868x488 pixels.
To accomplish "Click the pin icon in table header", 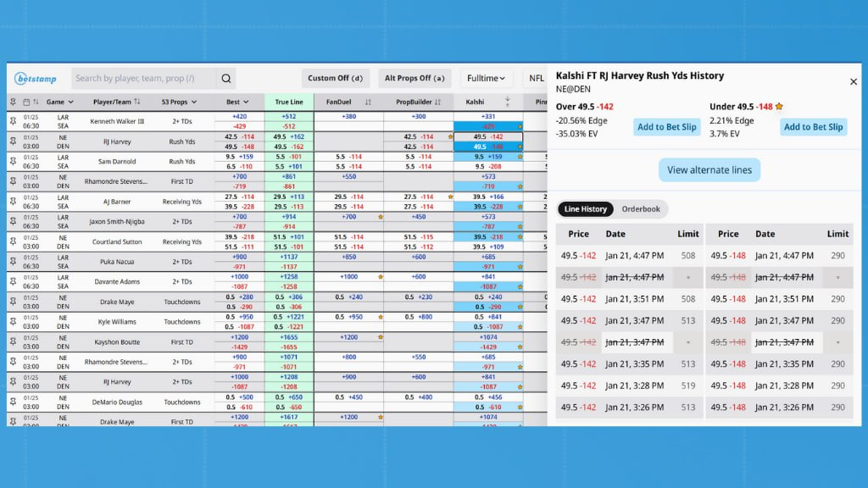I will pos(13,102).
